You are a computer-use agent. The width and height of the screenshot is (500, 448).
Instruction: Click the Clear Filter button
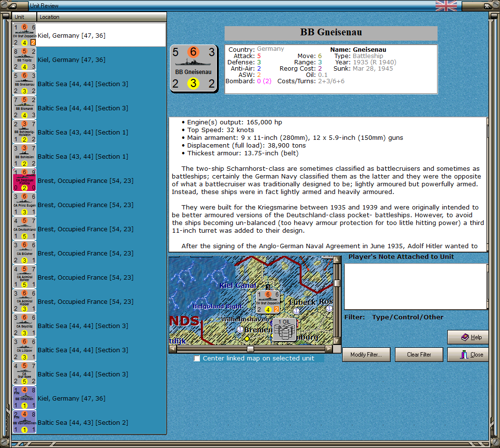(419, 355)
